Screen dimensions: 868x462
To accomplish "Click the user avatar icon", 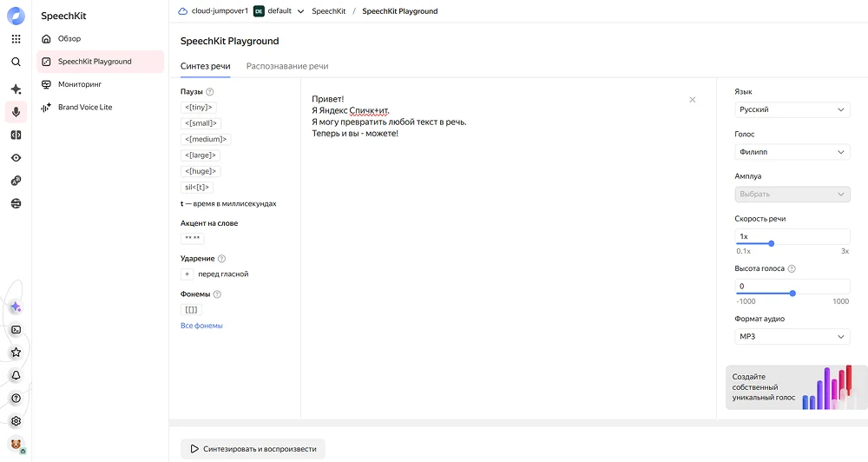I will (x=16, y=445).
